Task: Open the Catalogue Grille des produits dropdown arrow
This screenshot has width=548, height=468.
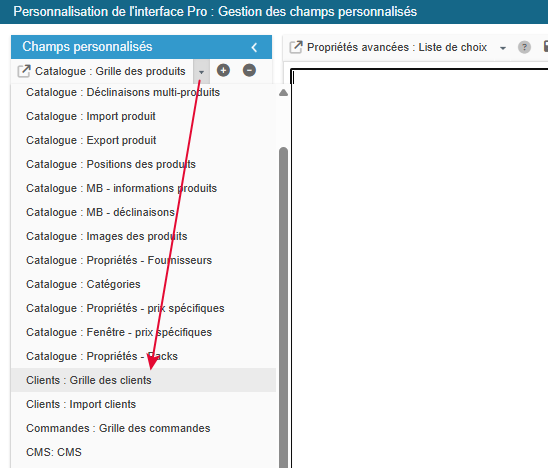Action: pos(201,71)
